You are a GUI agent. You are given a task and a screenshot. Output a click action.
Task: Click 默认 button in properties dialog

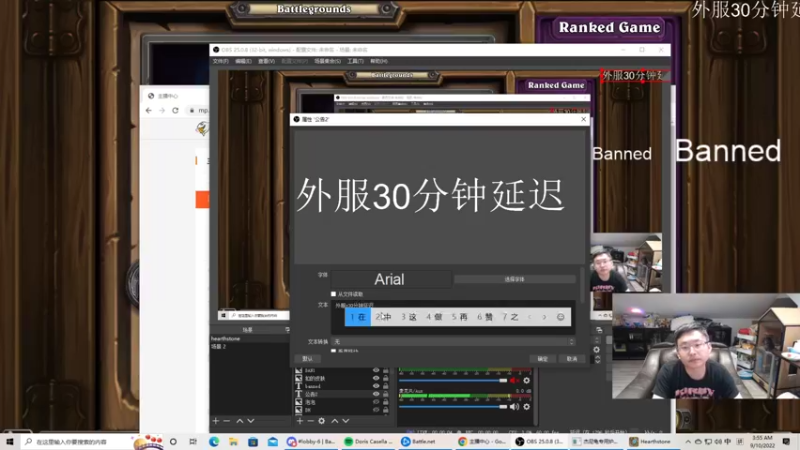point(307,359)
